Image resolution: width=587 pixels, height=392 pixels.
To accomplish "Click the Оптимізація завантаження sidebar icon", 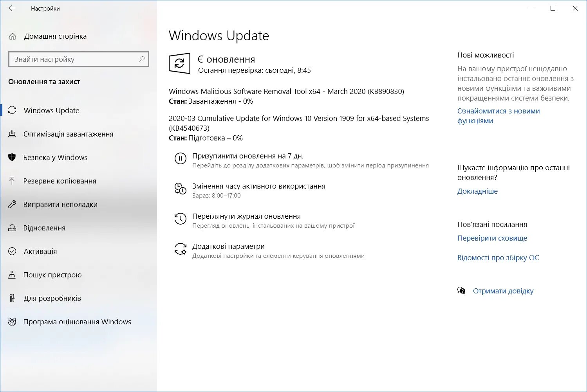I will coord(12,134).
